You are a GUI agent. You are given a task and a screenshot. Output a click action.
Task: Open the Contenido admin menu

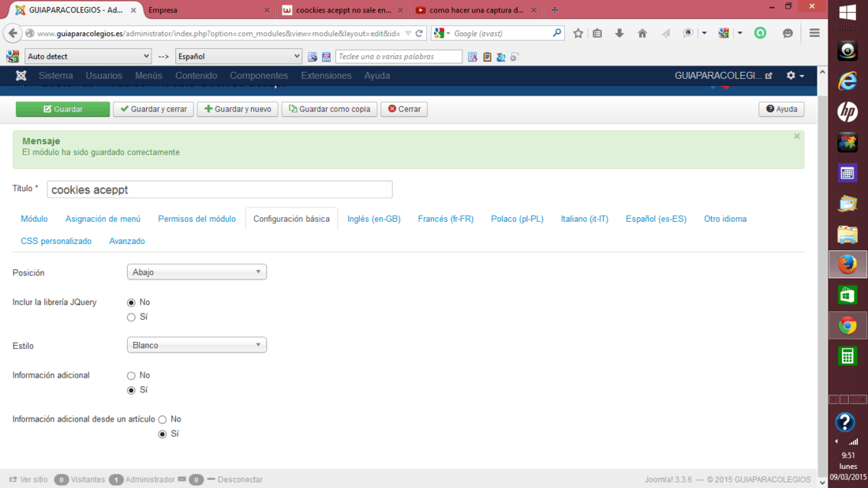196,75
